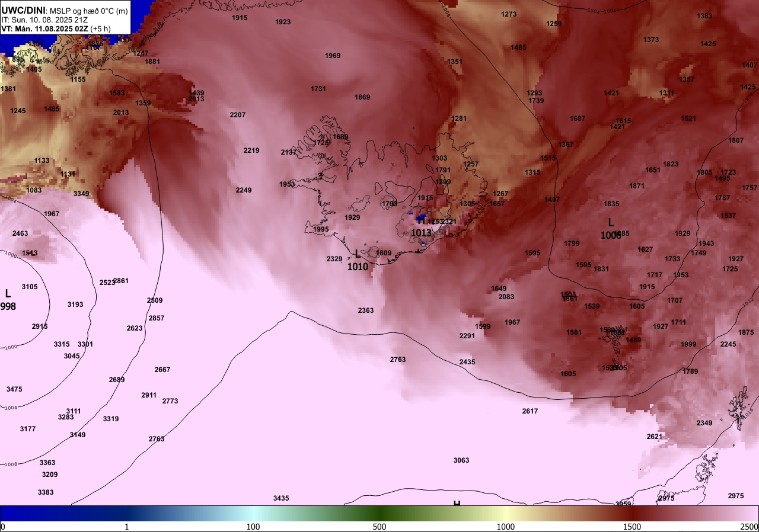
Task: Click the 1999 height value
Action: click(x=688, y=344)
